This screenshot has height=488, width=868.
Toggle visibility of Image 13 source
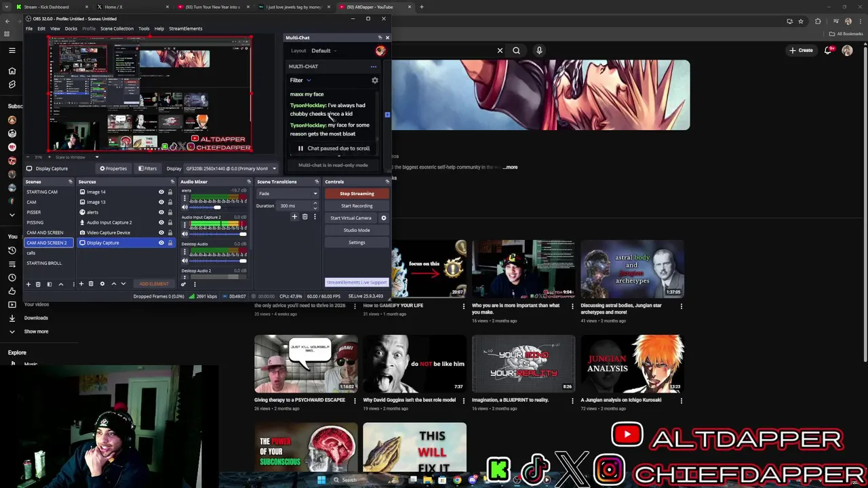click(x=161, y=202)
